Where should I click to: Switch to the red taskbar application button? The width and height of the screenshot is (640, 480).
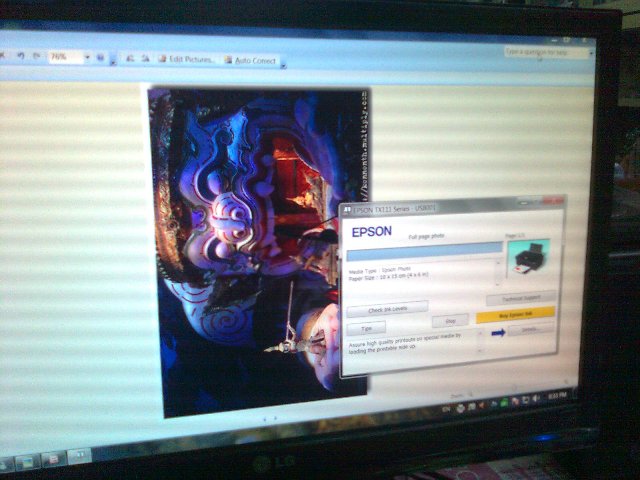point(53,458)
